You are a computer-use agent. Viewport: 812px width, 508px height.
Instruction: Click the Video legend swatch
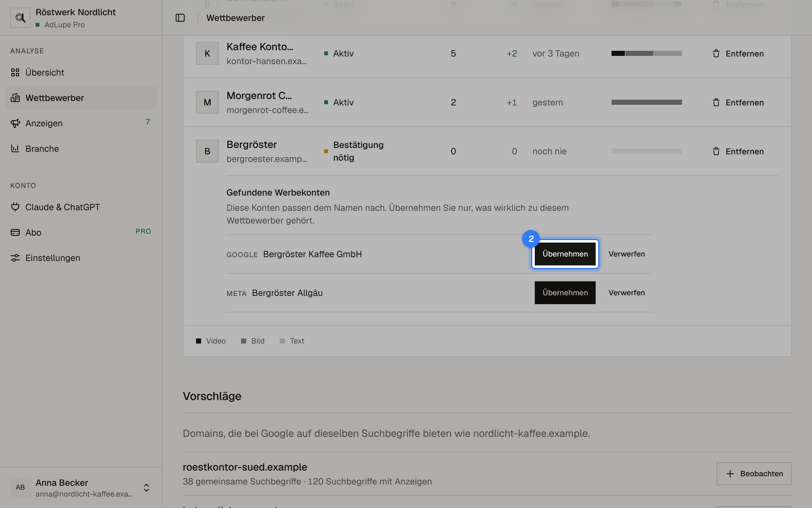[x=199, y=341]
